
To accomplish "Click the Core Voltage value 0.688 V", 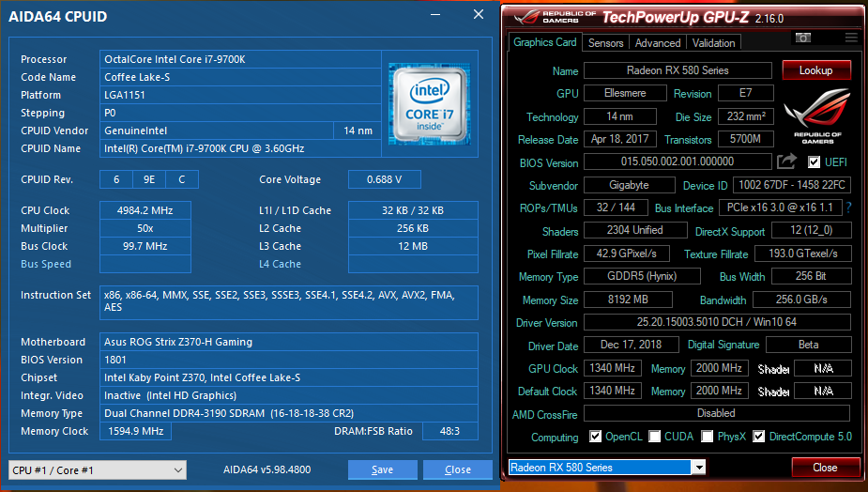I will coord(384,179).
